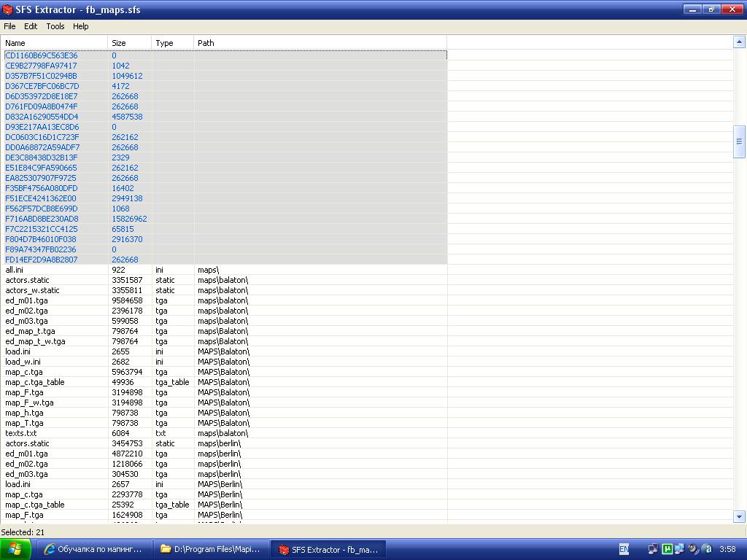Select the EA825307907F9725 file entry
Viewport: 747px width, 560px height.
click(x=41, y=178)
